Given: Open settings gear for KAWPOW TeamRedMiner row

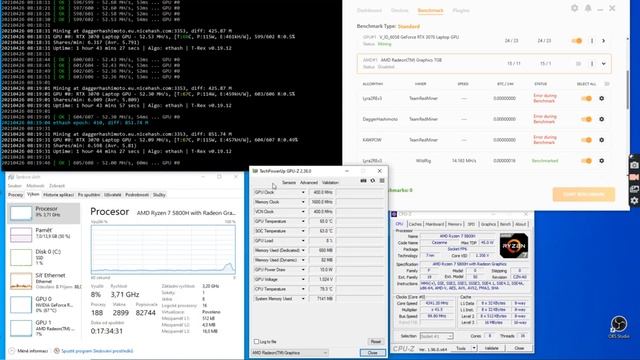Looking at the screenshot, I should pos(602,140).
